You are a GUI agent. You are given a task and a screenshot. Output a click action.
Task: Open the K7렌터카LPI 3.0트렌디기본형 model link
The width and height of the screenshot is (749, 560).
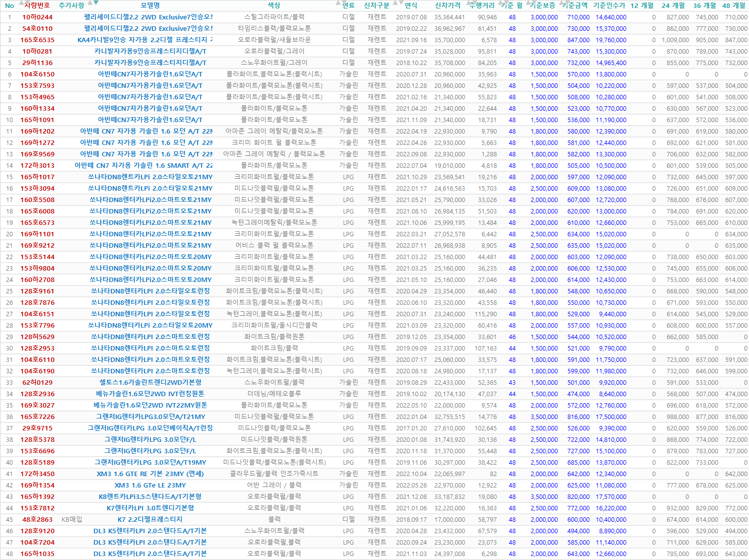pos(150,508)
